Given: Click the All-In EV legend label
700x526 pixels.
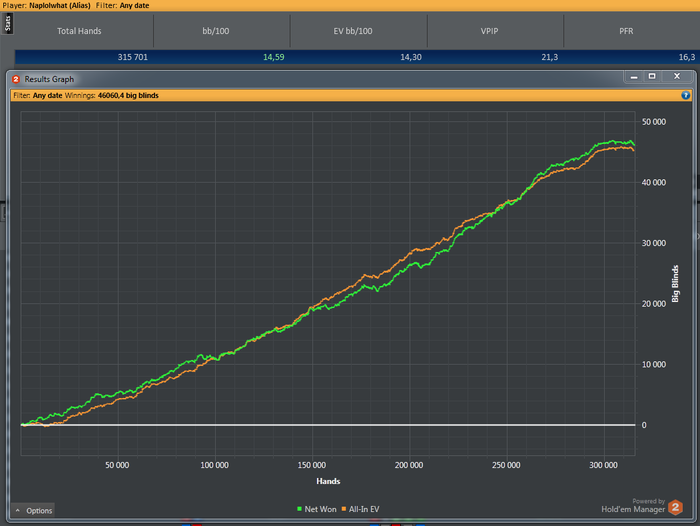Looking at the screenshot, I should pyautogui.click(x=364, y=509).
